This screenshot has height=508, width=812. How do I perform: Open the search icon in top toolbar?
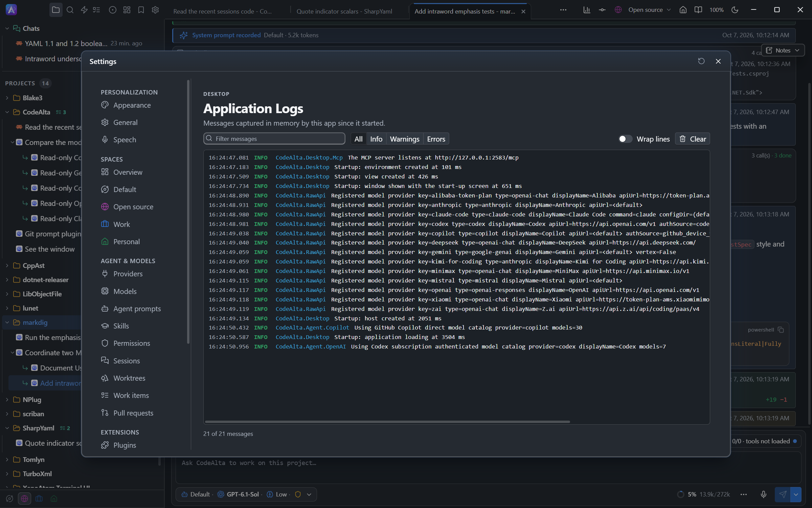pos(70,10)
